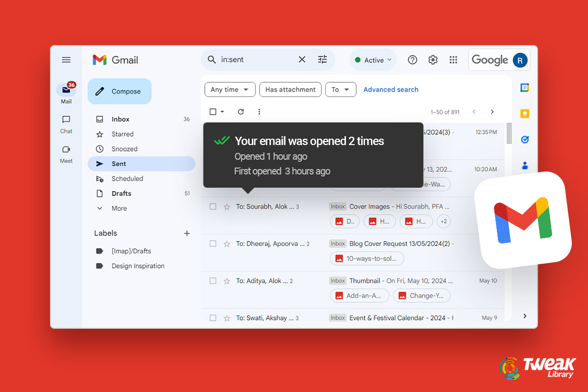Open Google Calendar in side panel
588x392 pixels.
point(525,88)
